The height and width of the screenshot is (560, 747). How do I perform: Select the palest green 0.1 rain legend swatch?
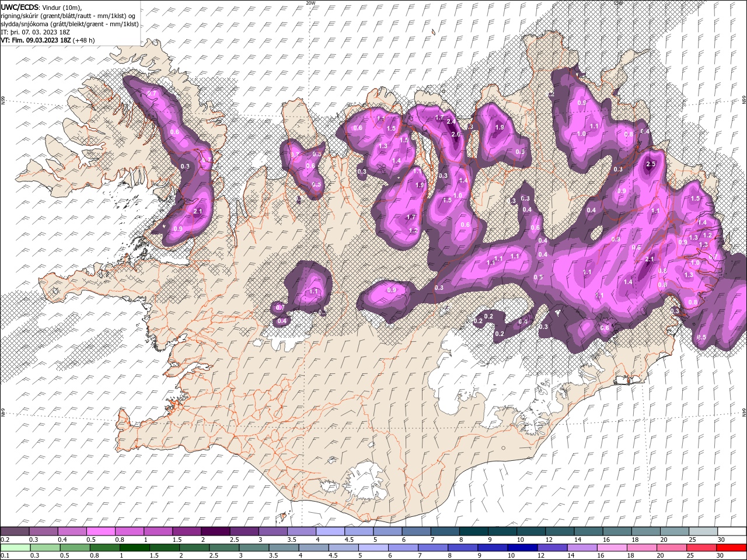(15, 548)
